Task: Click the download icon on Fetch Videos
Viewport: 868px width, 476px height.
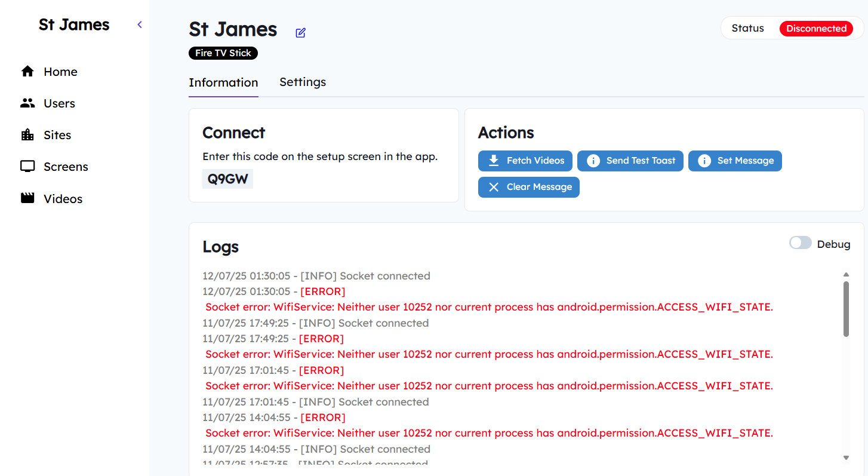Action: point(494,161)
